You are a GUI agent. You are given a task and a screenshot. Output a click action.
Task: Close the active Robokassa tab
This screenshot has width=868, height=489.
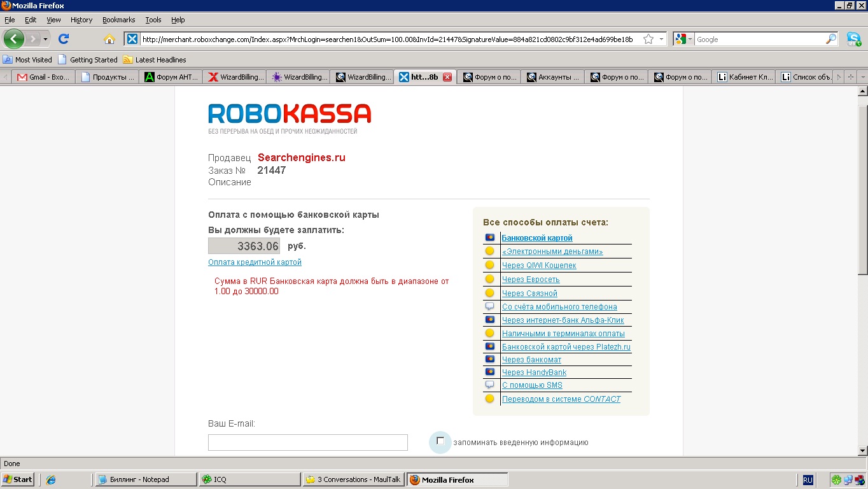click(x=447, y=77)
